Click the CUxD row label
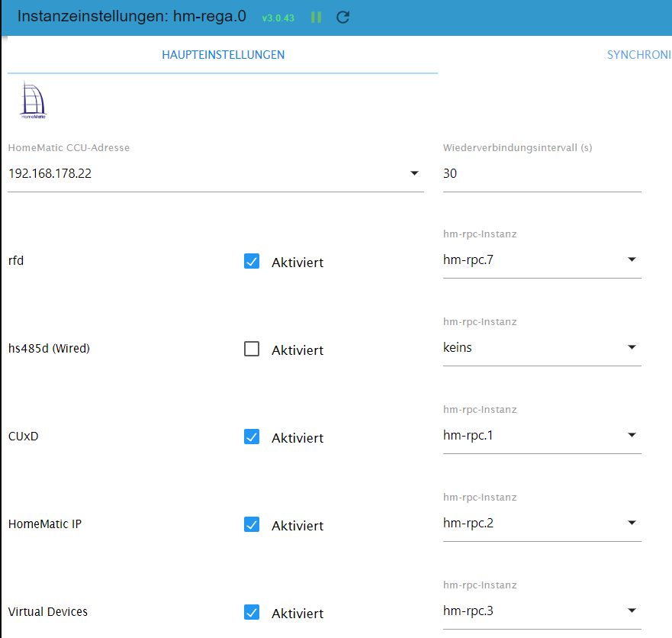This screenshot has height=638, width=672. [23, 437]
